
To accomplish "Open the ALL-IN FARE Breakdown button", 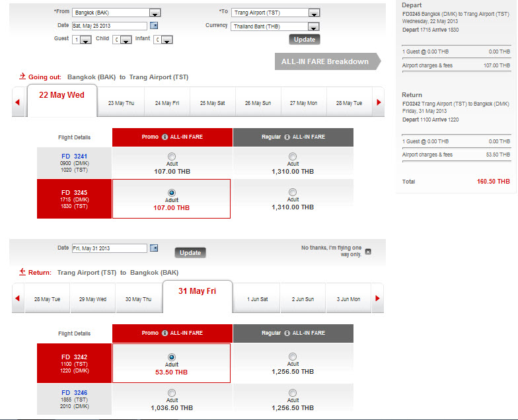I will 328,61.
